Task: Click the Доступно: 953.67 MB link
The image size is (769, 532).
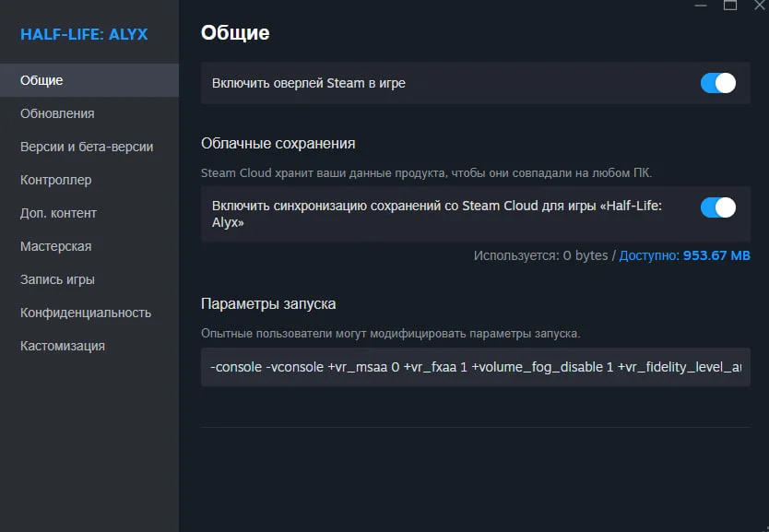Action: (685, 255)
